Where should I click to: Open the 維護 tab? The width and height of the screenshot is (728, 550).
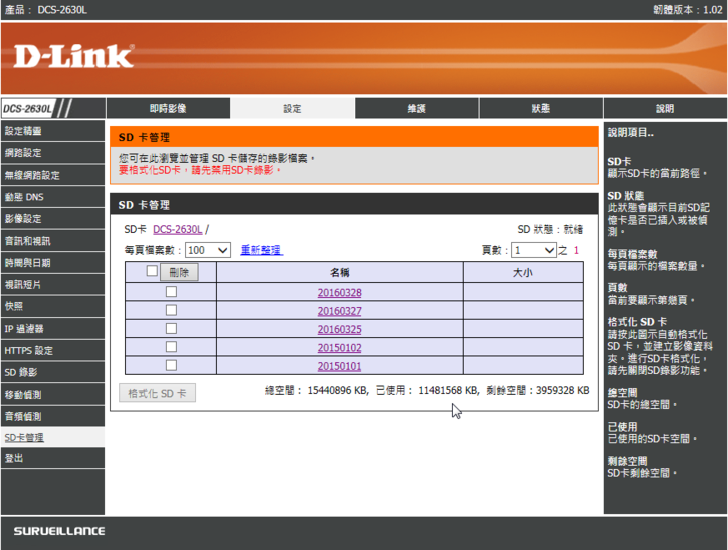tap(416, 108)
